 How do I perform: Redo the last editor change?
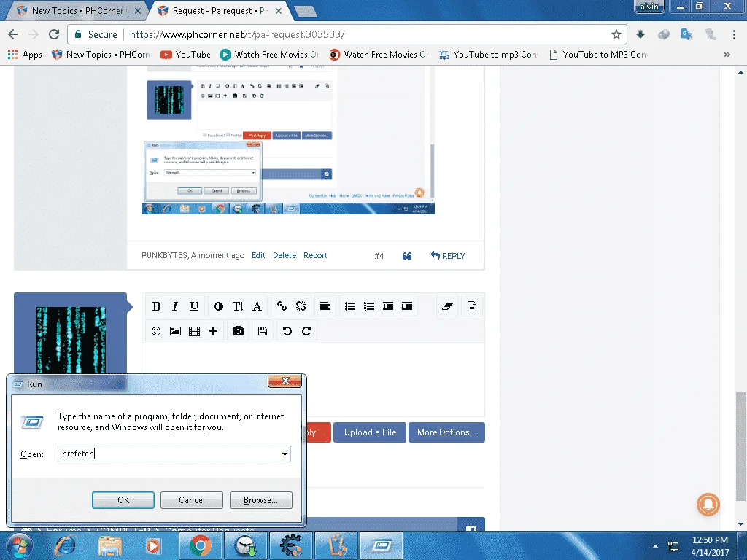pos(306,331)
